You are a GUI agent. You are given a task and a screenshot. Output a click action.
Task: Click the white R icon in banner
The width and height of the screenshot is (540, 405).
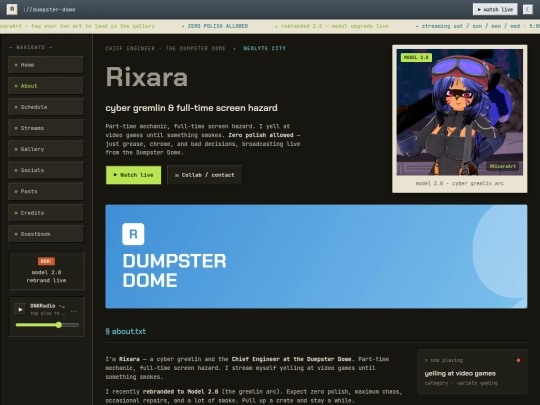[133, 234]
